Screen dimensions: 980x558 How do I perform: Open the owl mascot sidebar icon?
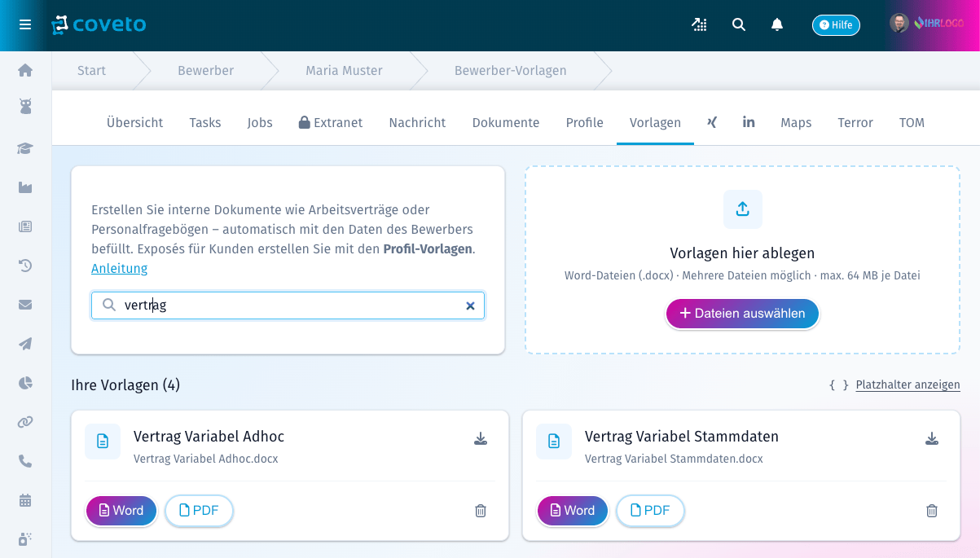pos(25,107)
